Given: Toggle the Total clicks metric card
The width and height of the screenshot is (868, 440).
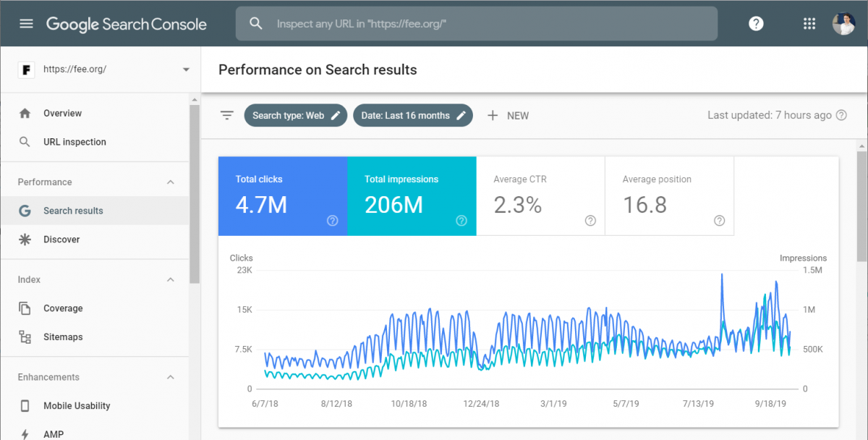Looking at the screenshot, I should [x=283, y=196].
